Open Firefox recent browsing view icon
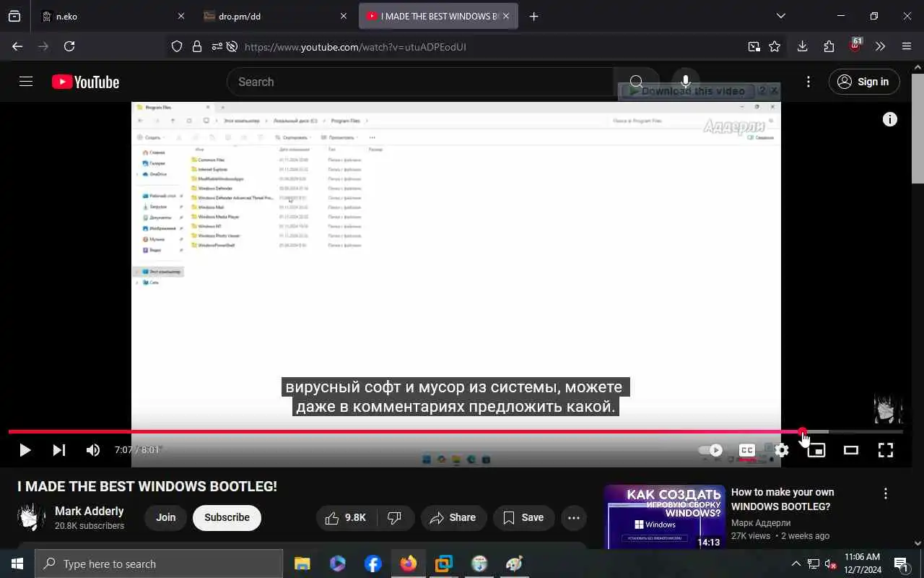 [14, 16]
